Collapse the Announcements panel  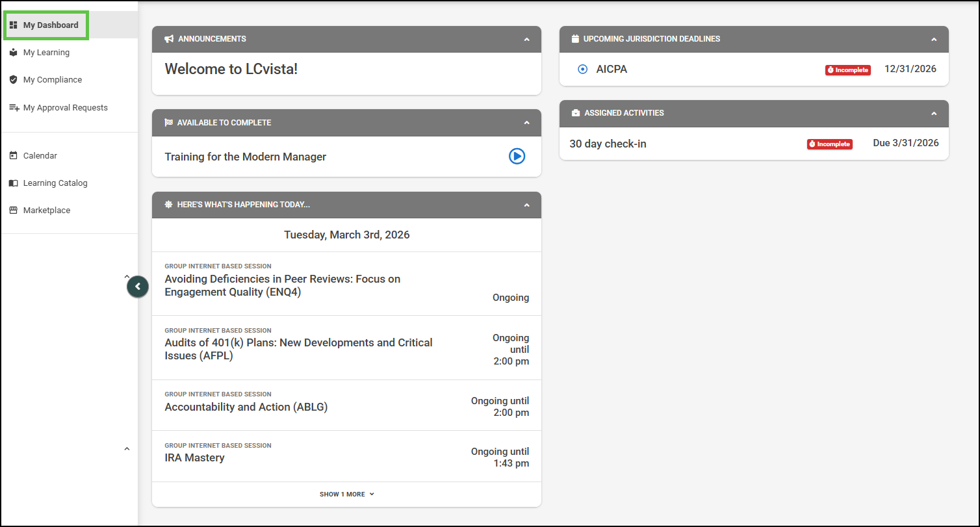[x=526, y=40]
